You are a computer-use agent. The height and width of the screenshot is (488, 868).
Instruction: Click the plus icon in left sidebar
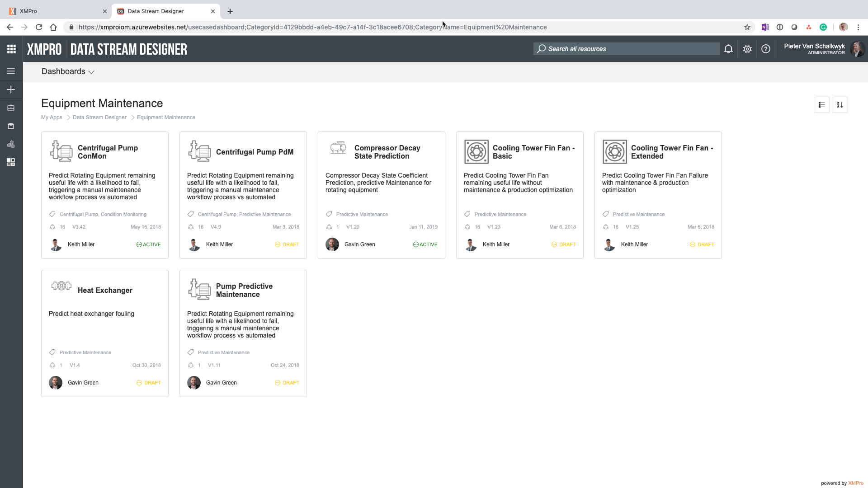pyautogui.click(x=11, y=89)
